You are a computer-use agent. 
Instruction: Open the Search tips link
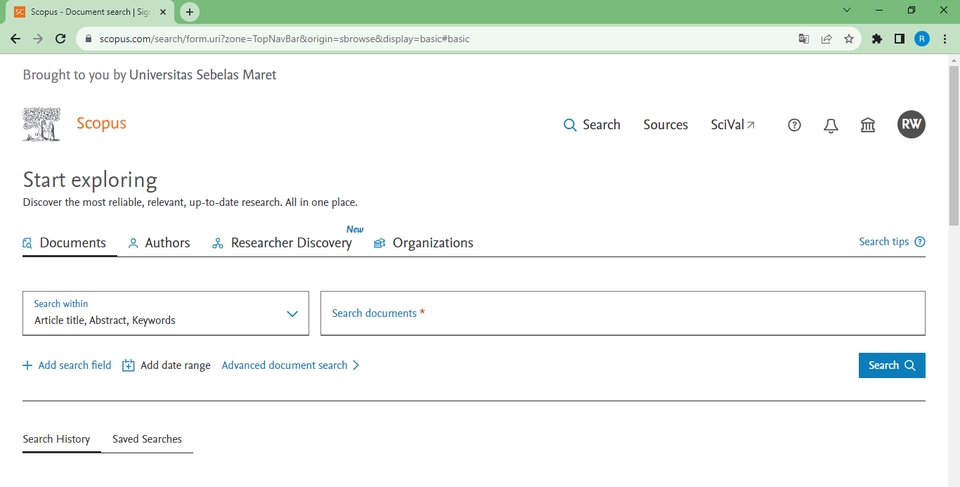pos(883,241)
